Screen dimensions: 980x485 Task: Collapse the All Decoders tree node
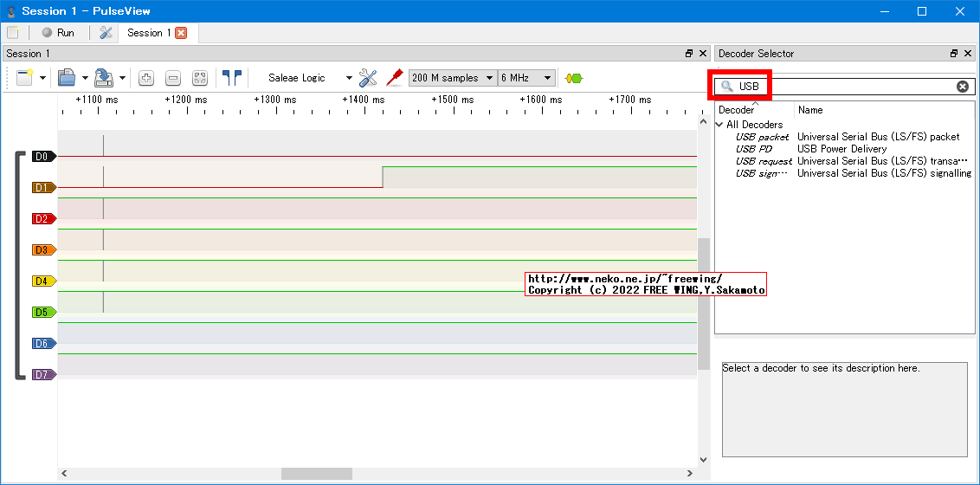pyautogui.click(x=719, y=125)
